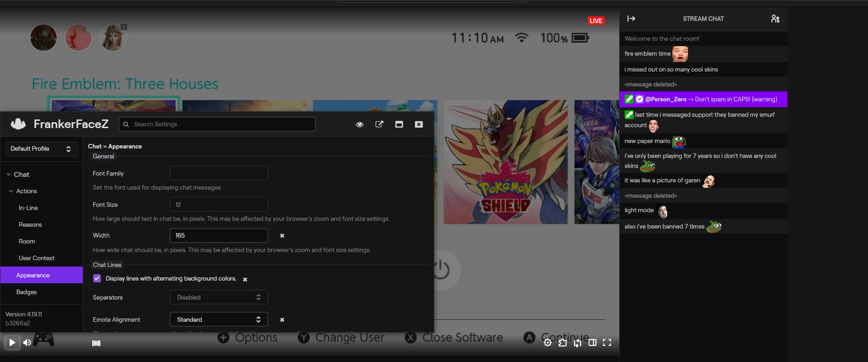This screenshot has width=868, height=362.
Task: Click the play button in video player
Action: click(x=12, y=343)
